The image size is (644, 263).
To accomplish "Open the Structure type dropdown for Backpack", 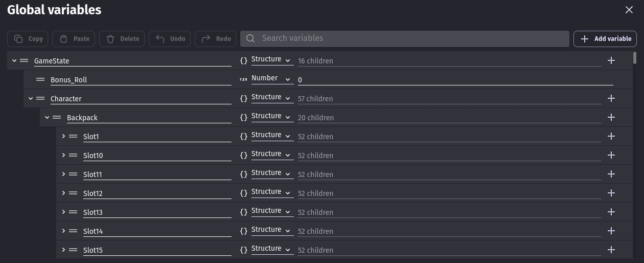I will pyautogui.click(x=271, y=117).
